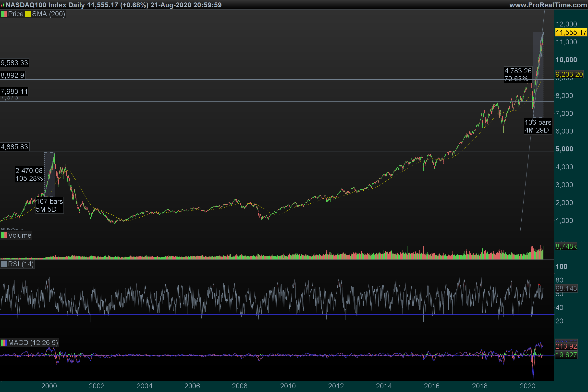Select the 4,885.83 horizontal line label
The image size is (588, 392).
(14, 147)
